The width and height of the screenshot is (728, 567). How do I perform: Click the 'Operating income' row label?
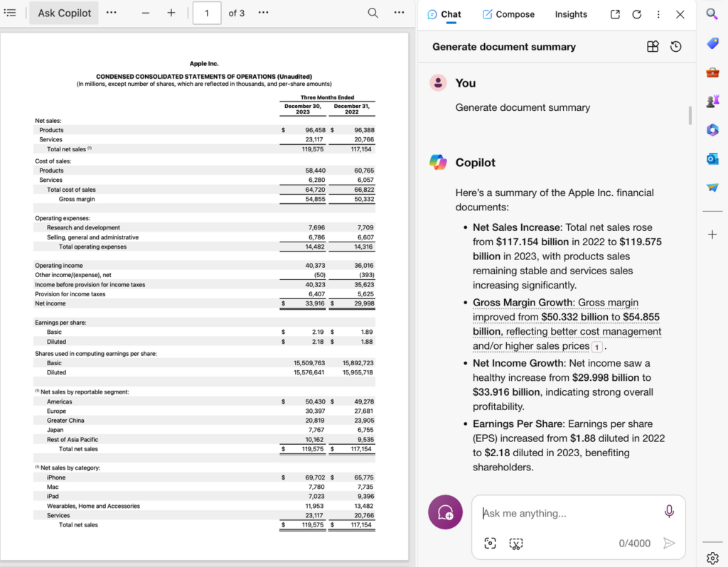59,266
